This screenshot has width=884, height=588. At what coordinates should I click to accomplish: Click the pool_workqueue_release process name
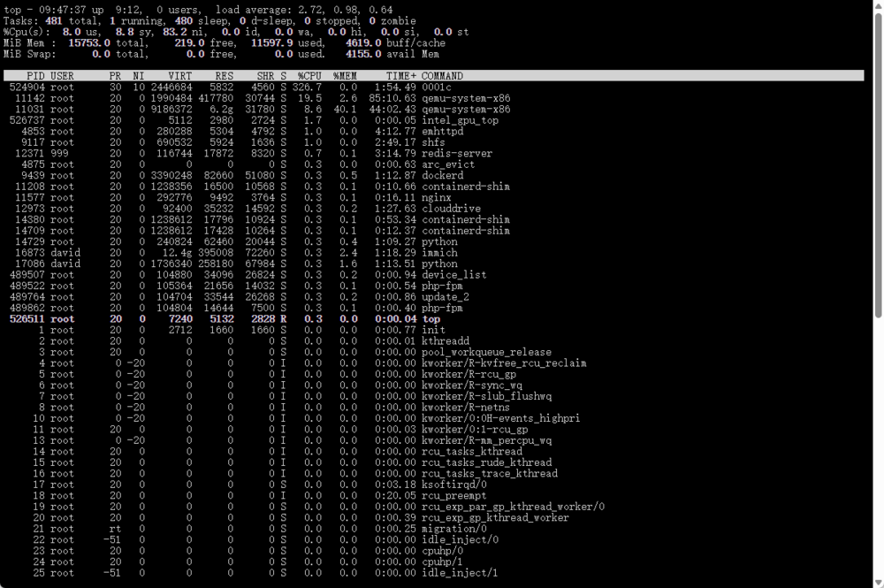point(486,352)
